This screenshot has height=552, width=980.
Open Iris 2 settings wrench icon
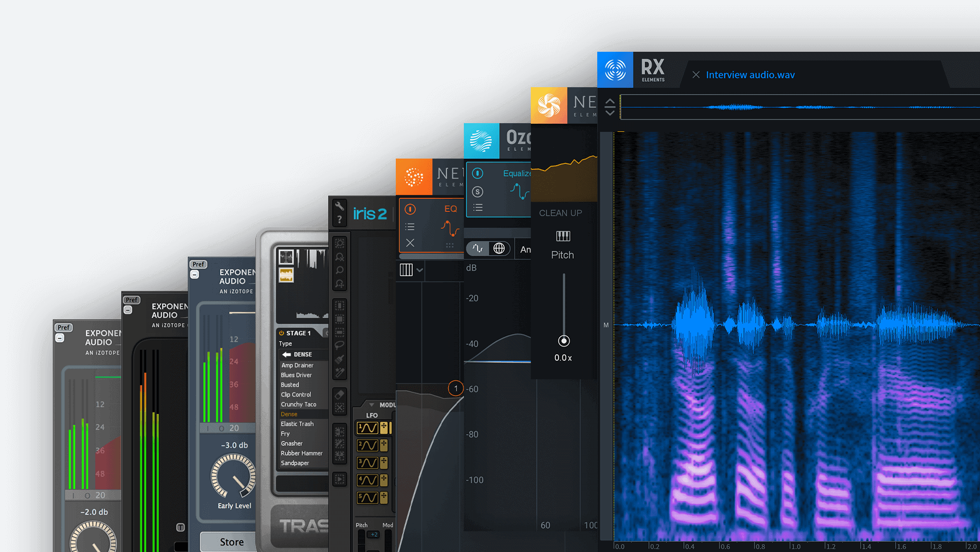click(339, 206)
